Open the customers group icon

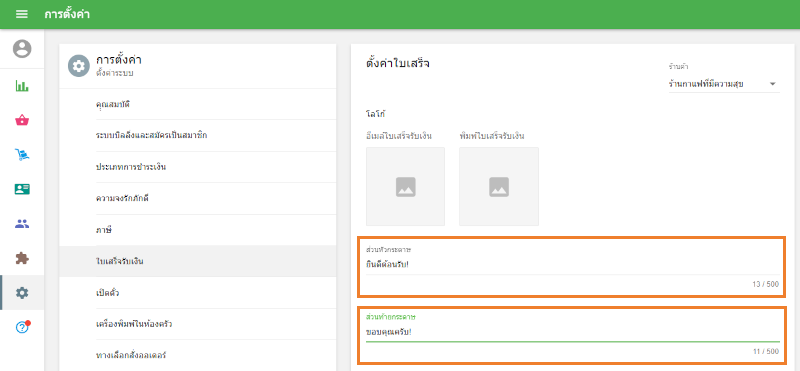(22, 224)
